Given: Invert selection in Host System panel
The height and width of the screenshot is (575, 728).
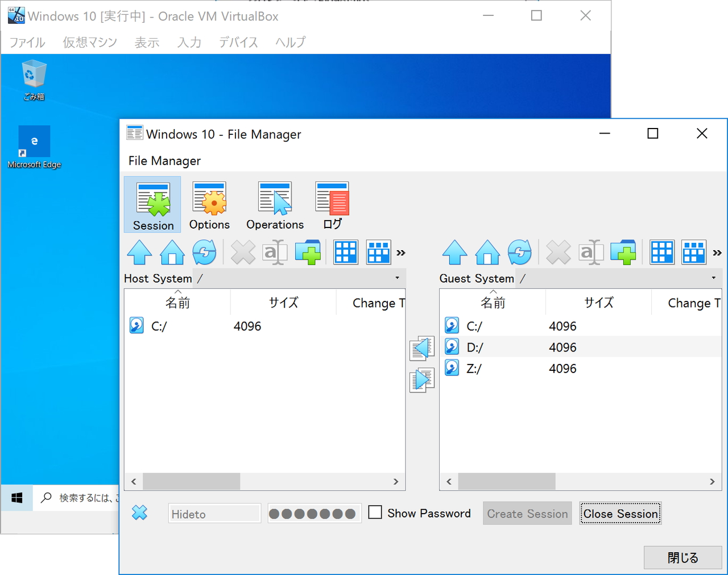Looking at the screenshot, I should coord(378,253).
